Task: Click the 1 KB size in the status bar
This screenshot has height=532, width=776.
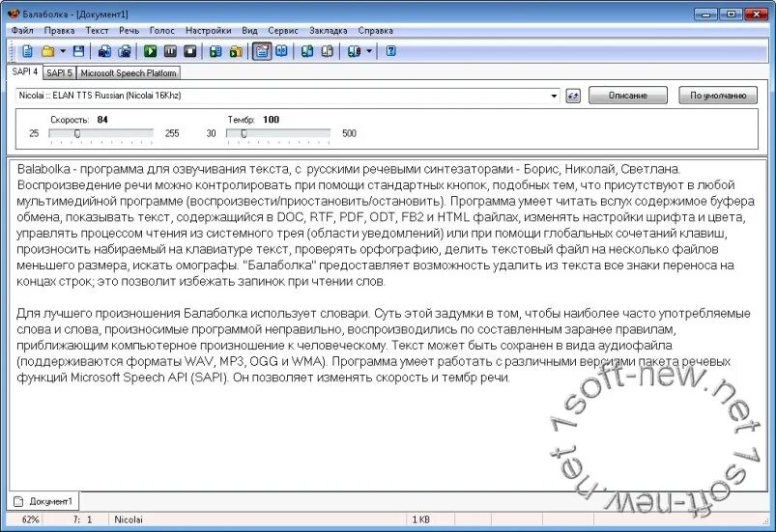Action: coord(421,519)
